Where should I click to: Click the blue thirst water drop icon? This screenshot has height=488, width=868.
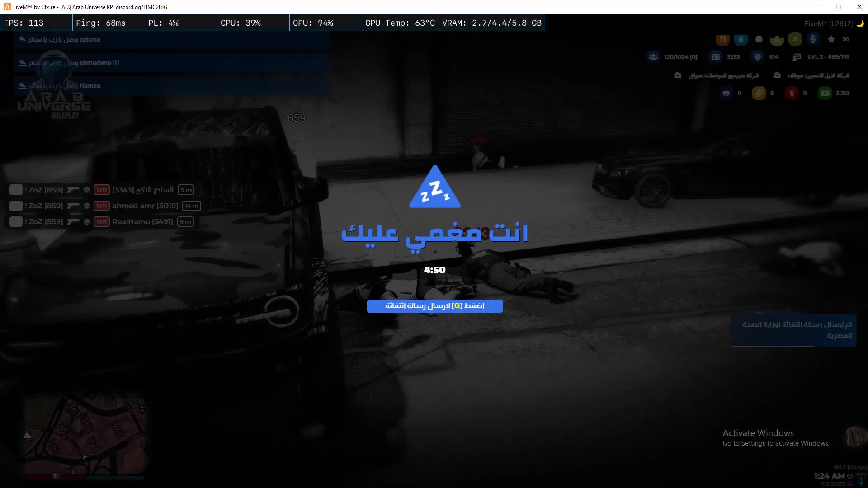tap(741, 39)
